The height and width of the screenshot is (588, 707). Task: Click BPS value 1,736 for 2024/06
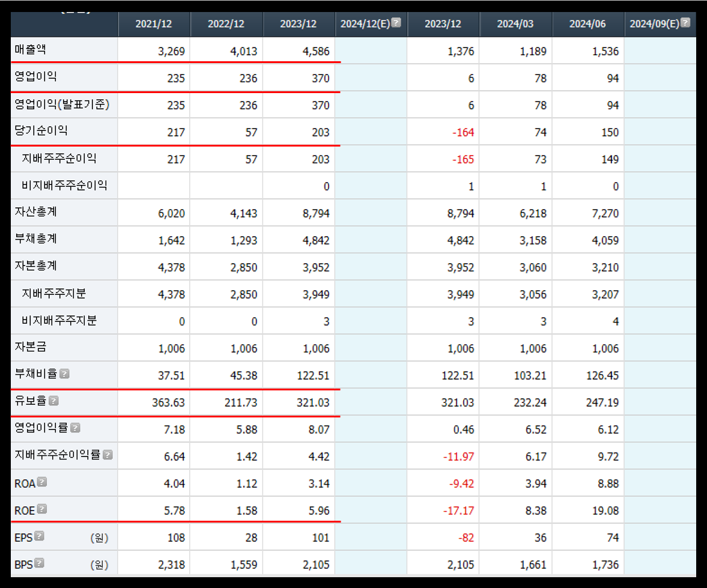coord(605,565)
